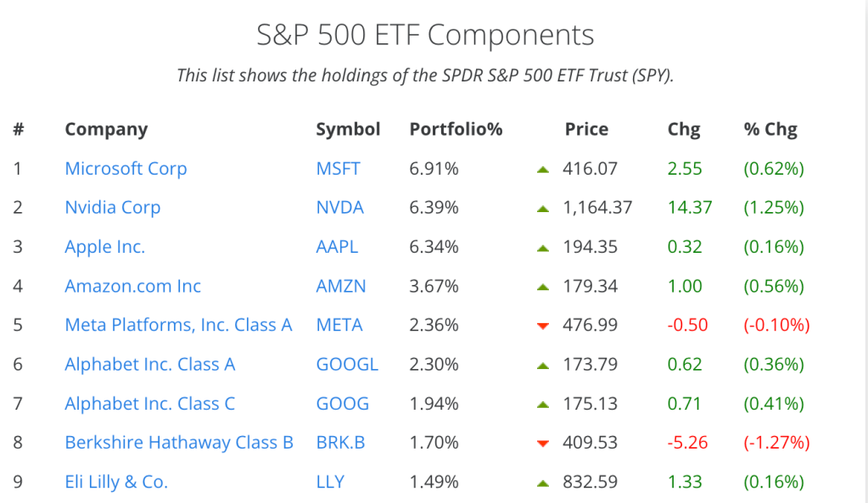
Task: Click the red down arrow for Berkshire Hathaway
Action: point(544,444)
